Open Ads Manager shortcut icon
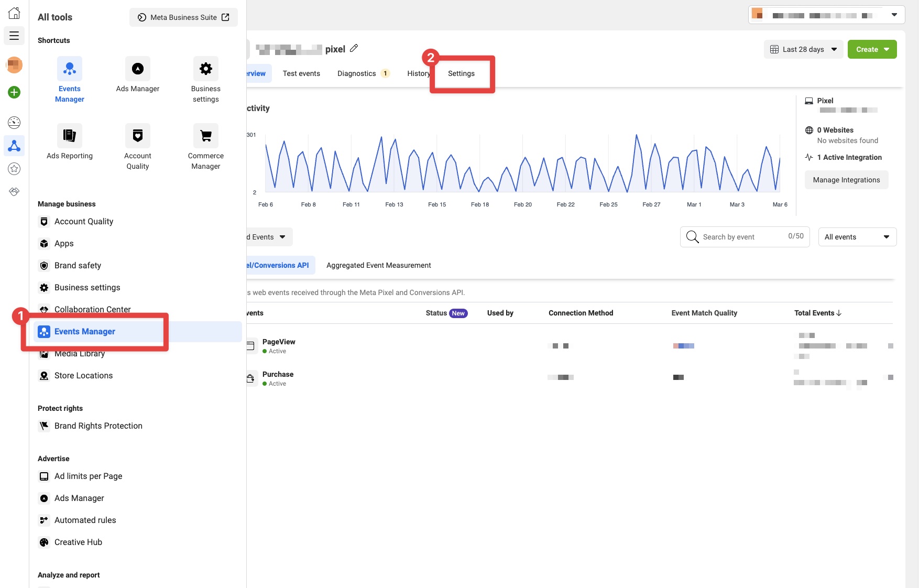The width and height of the screenshot is (919, 588). pos(137,69)
